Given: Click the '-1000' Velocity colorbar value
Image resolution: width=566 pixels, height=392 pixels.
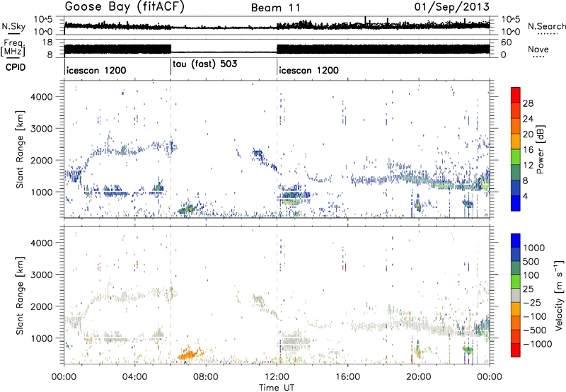Looking at the screenshot, I should 538,344.
